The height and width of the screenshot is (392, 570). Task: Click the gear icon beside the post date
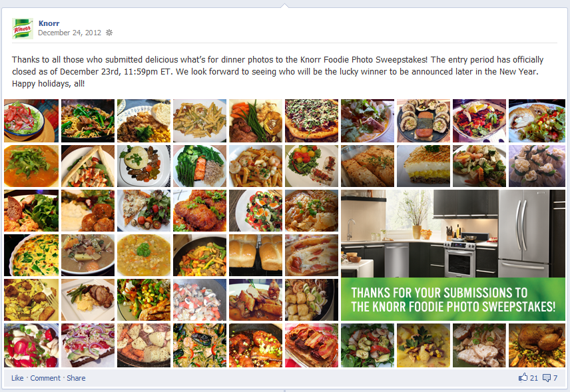point(109,33)
